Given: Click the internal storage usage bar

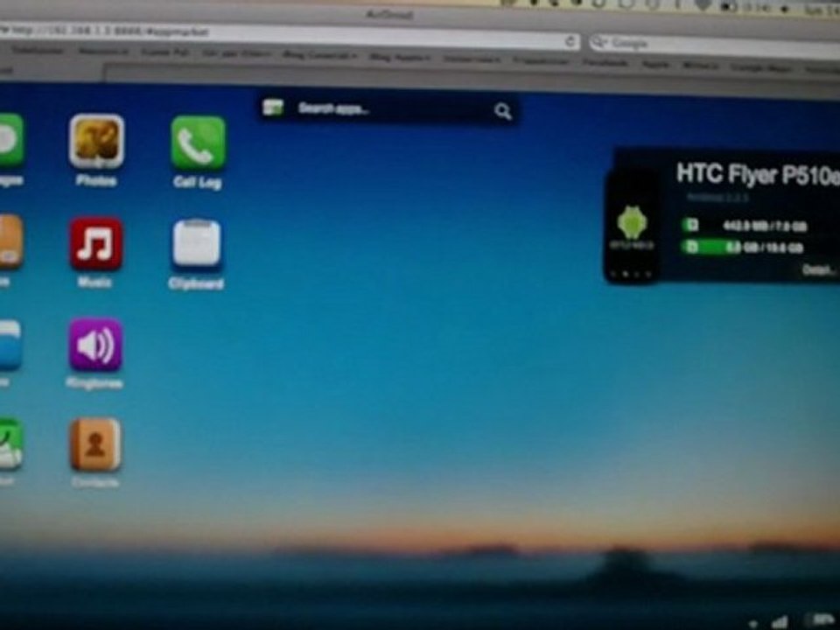Looking at the screenshot, I should pos(745,226).
